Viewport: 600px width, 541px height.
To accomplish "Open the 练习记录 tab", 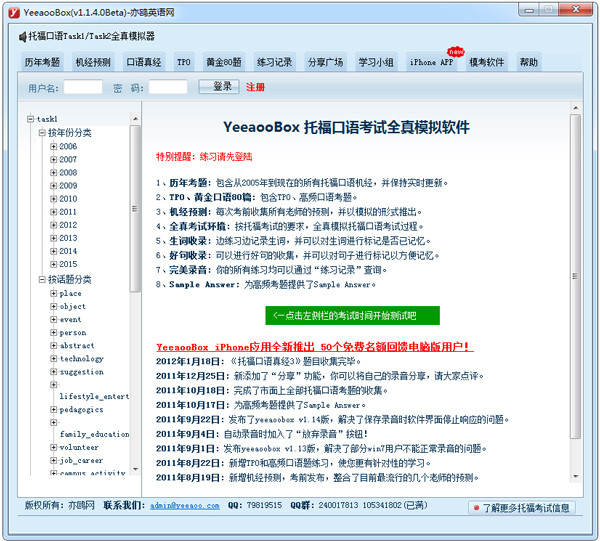I will 274,62.
